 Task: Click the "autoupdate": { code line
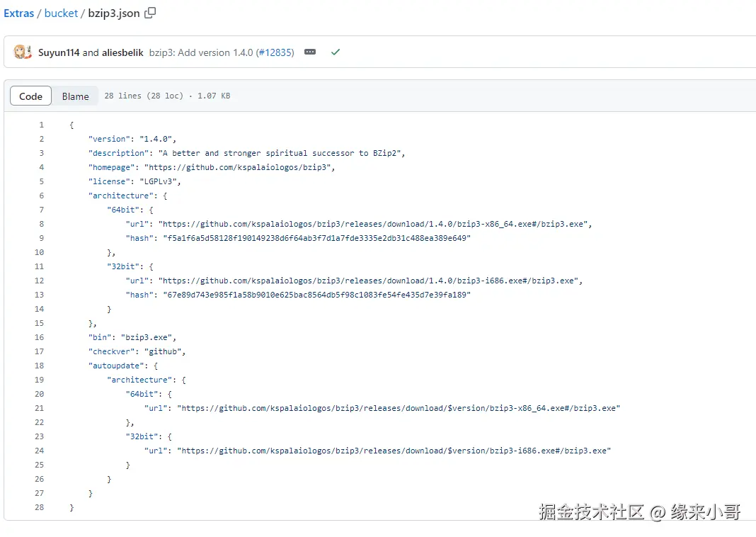[123, 366]
